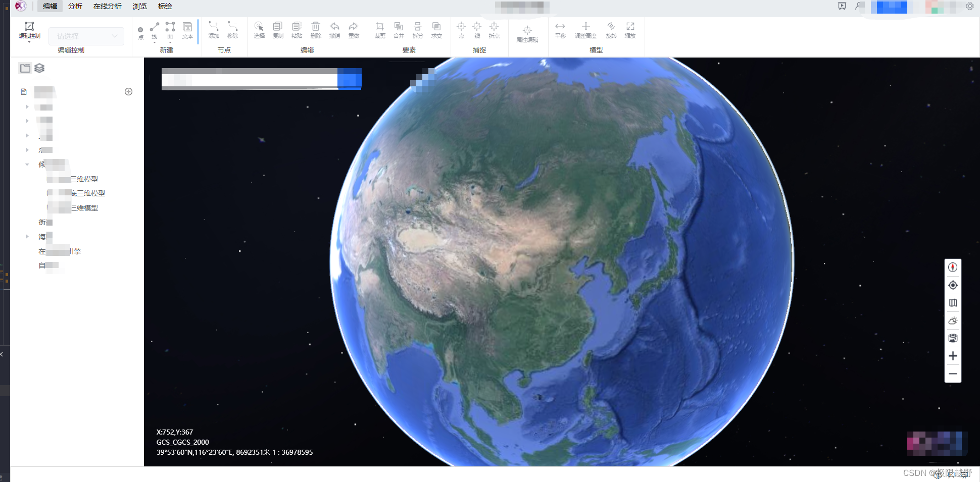Reset north with the compass button
This screenshot has width=980, height=482.
pos(953,267)
